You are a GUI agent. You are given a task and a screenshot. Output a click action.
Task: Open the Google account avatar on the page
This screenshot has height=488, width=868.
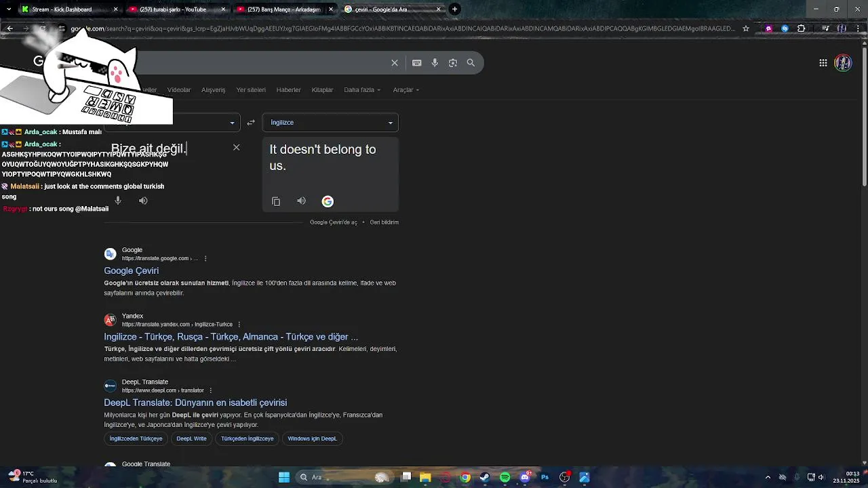pyautogui.click(x=843, y=63)
